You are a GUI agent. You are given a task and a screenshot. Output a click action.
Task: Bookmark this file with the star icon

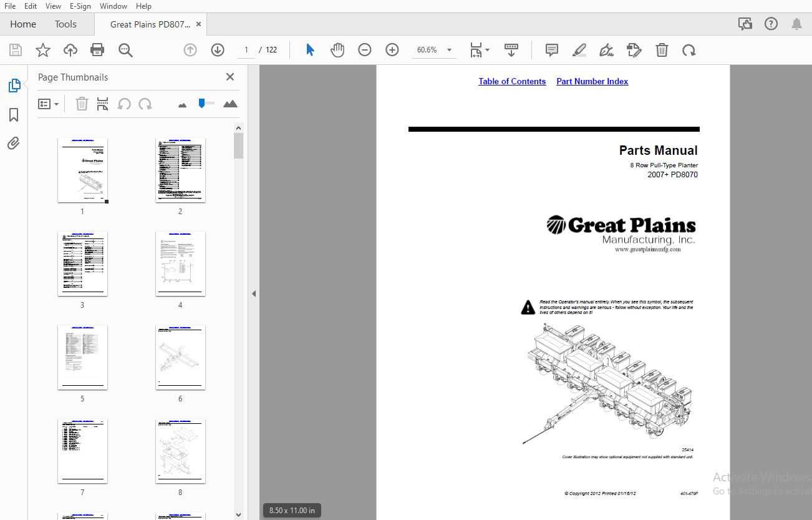click(43, 50)
